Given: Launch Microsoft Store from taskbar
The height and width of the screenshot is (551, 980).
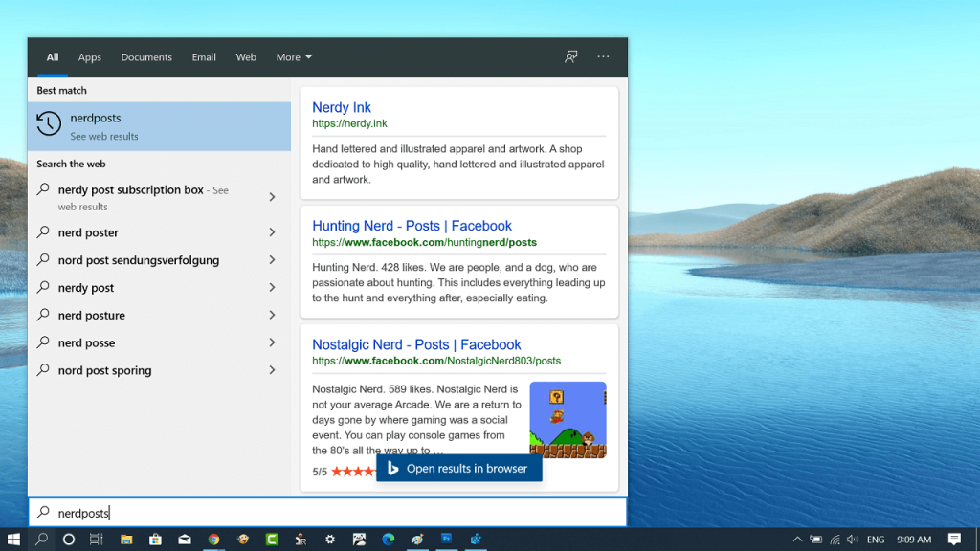Looking at the screenshot, I should [x=155, y=540].
